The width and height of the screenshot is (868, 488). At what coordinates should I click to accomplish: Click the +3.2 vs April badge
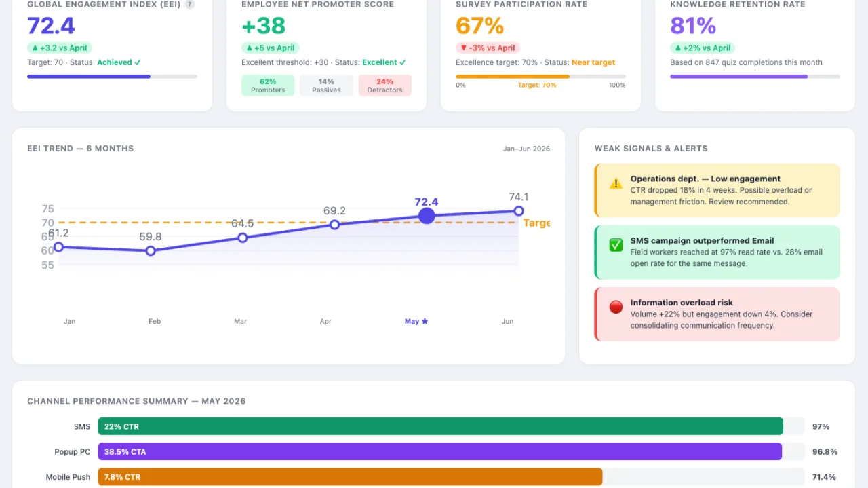(60, 48)
